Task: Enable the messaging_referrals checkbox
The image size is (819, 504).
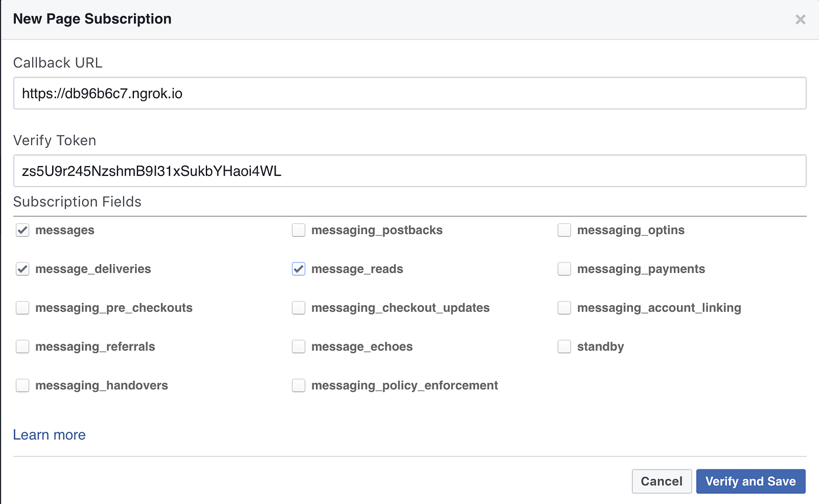Action: click(x=22, y=346)
